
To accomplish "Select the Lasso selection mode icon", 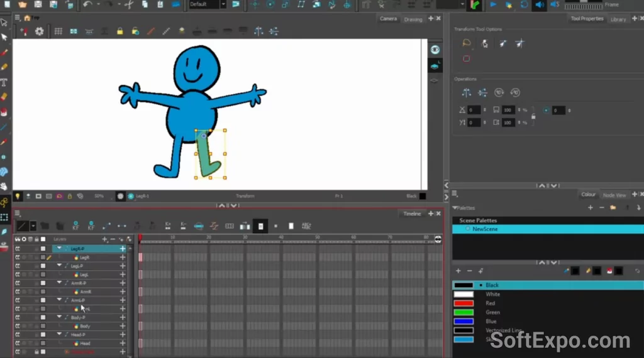I will pos(466,43).
